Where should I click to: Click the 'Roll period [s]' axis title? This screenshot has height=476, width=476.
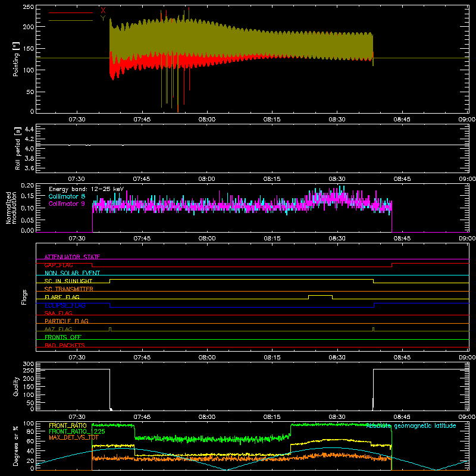[x=17, y=148]
